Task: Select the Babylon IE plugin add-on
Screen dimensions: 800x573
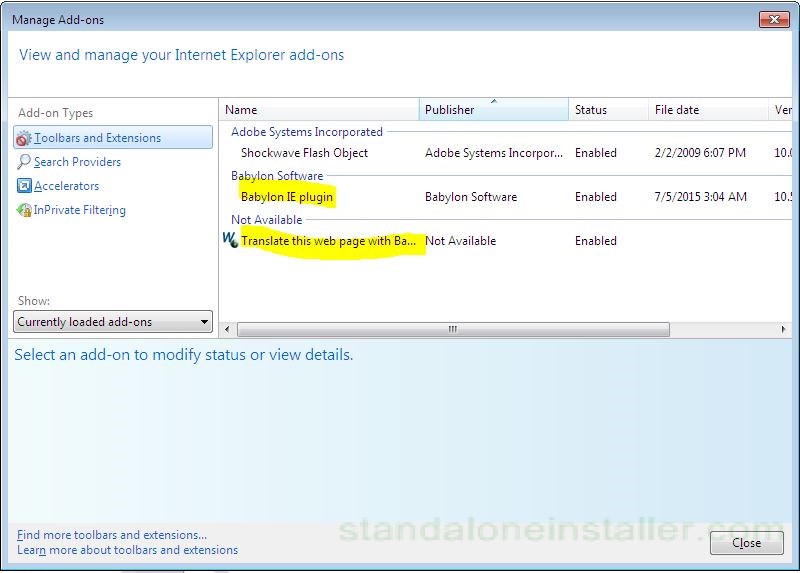Action: coord(287,196)
